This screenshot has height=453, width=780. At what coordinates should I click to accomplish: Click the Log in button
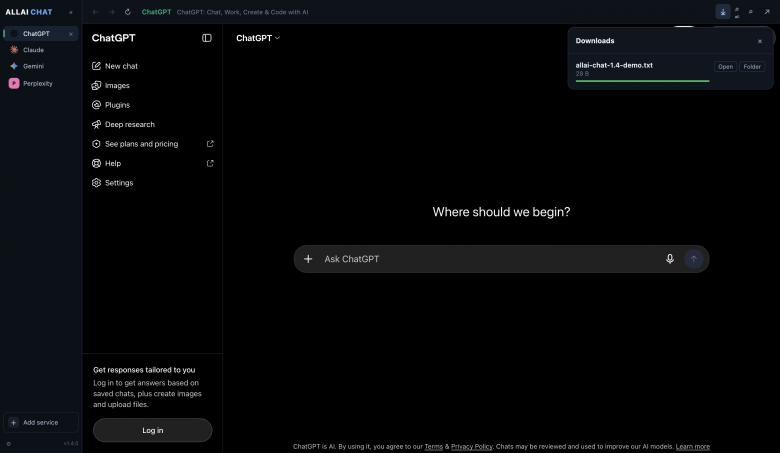(152, 430)
